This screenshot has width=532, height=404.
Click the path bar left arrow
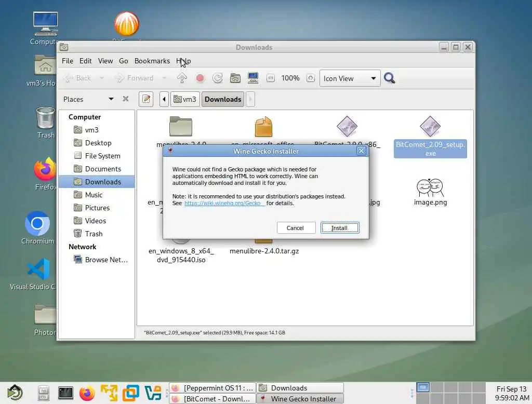[x=164, y=99]
